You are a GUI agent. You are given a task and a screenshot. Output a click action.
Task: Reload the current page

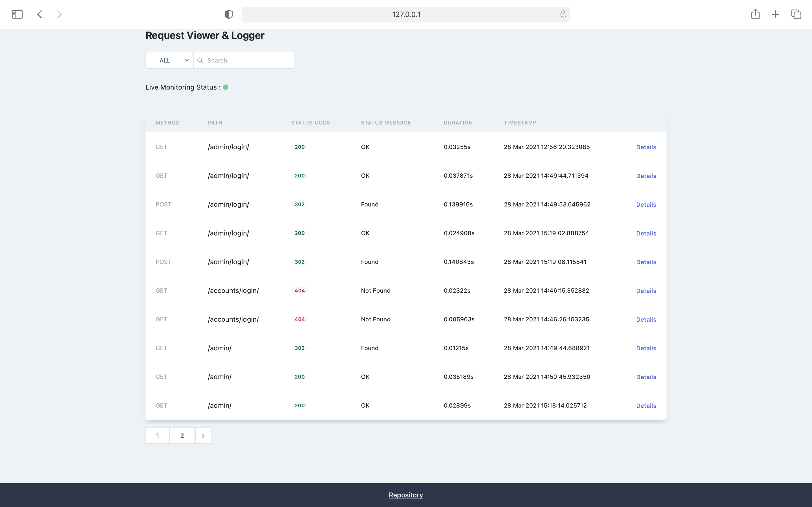click(563, 14)
